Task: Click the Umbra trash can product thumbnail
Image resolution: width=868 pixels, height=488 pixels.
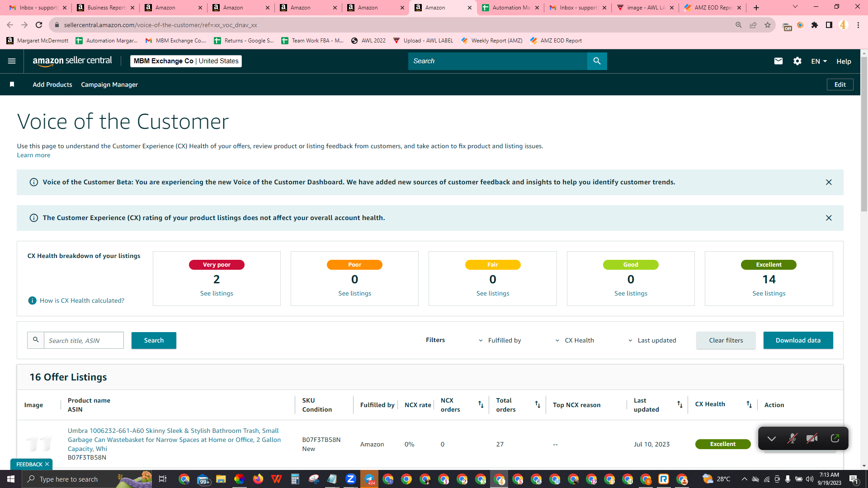Action: pos(39,444)
